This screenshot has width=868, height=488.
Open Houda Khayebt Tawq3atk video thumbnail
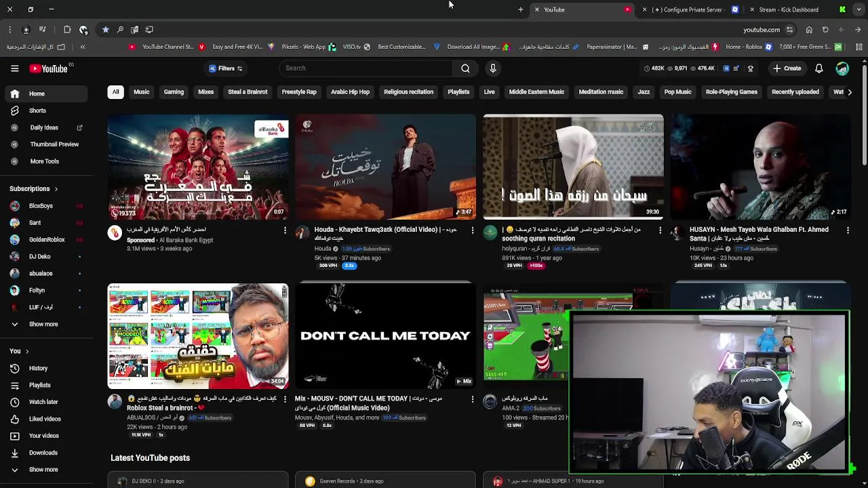pos(385,167)
